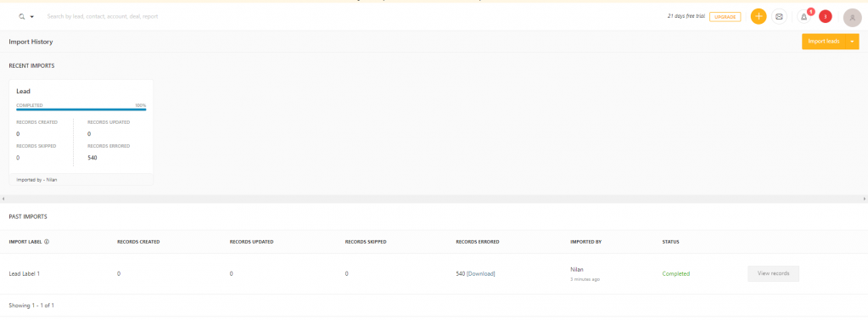Click the 540 errored value on Lead card
868x320 pixels.
pyautogui.click(x=92, y=158)
